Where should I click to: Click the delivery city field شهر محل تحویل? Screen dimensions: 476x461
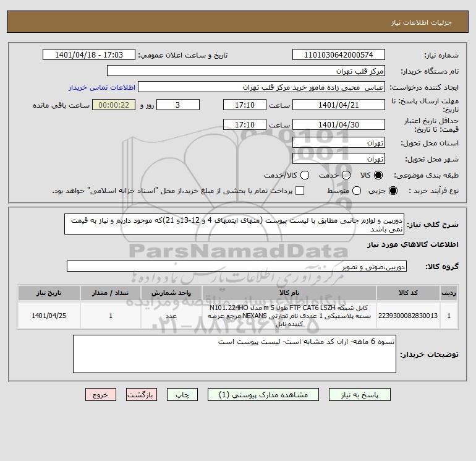pyautogui.click(x=339, y=158)
